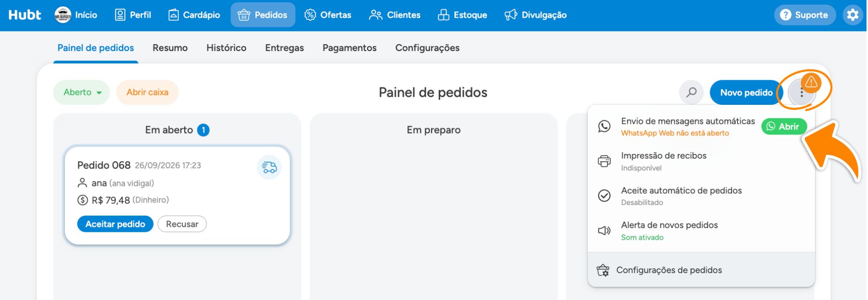Click the Abrir caixa button
This screenshot has height=300, width=868.
(148, 92)
